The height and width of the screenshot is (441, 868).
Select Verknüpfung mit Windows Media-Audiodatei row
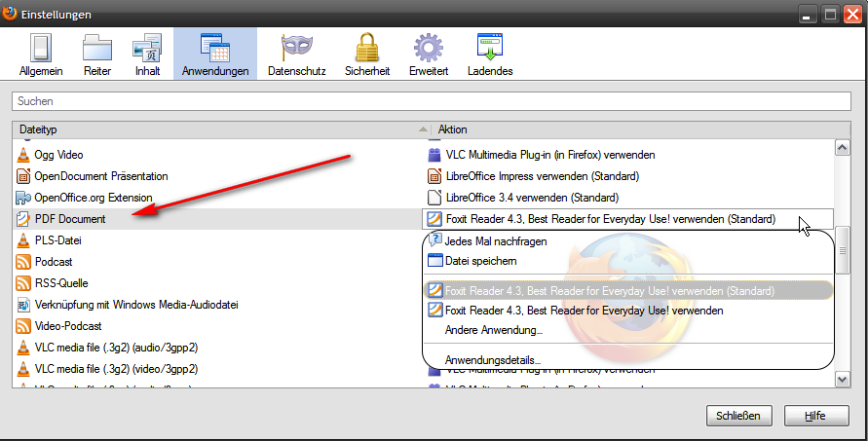click(217, 305)
